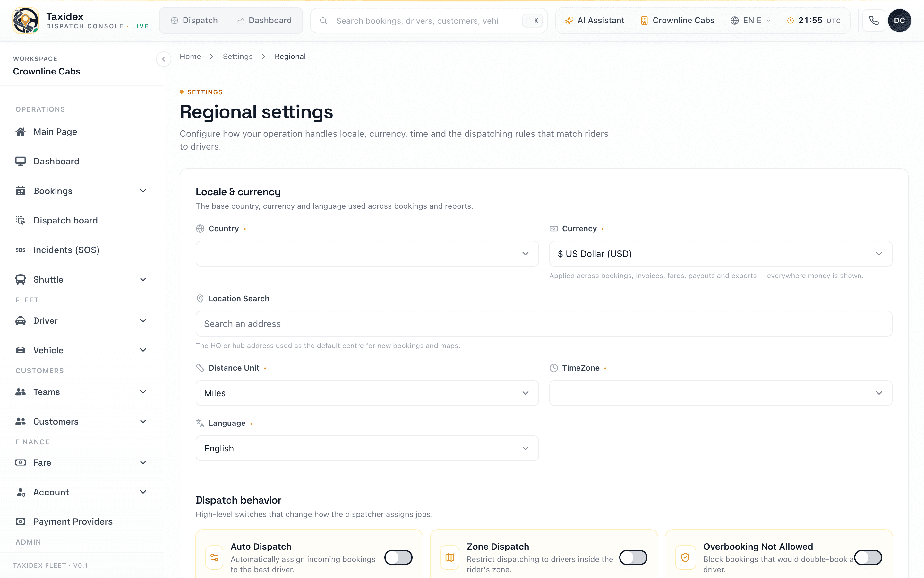924x578 pixels.
Task: Open Payment Providers in sidebar
Action: (82, 521)
